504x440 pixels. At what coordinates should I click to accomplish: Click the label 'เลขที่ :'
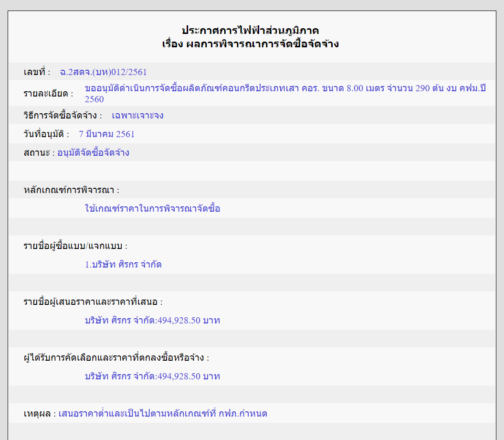37,72
